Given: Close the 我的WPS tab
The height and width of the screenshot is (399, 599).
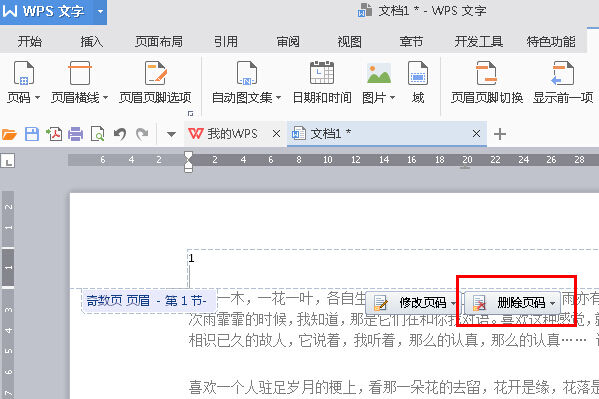Looking at the screenshot, I should [x=276, y=134].
